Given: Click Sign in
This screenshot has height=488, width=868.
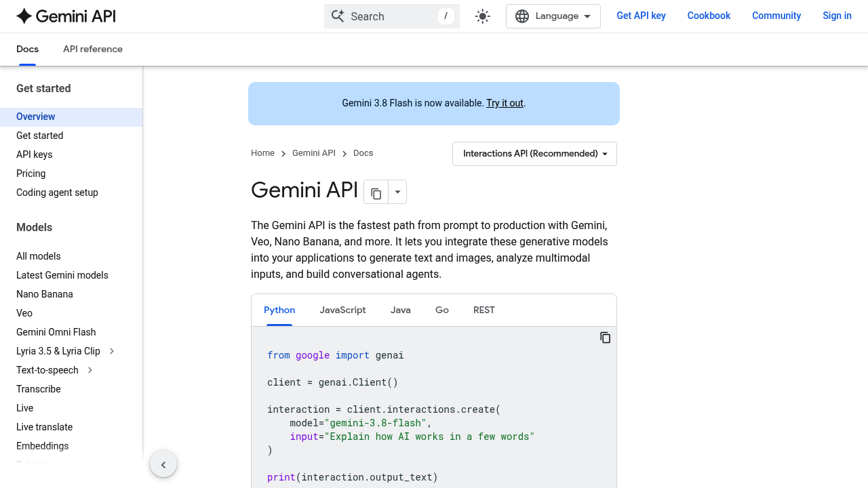Looking at the screenshot, I should point(837,16).
